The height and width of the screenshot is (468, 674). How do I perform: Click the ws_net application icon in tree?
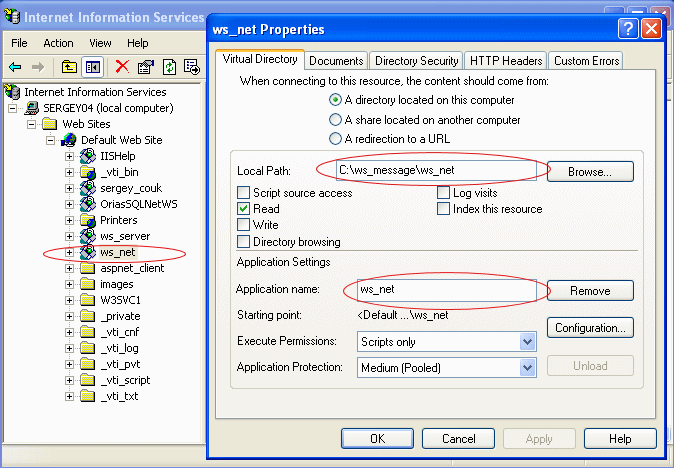pos(88,252)
